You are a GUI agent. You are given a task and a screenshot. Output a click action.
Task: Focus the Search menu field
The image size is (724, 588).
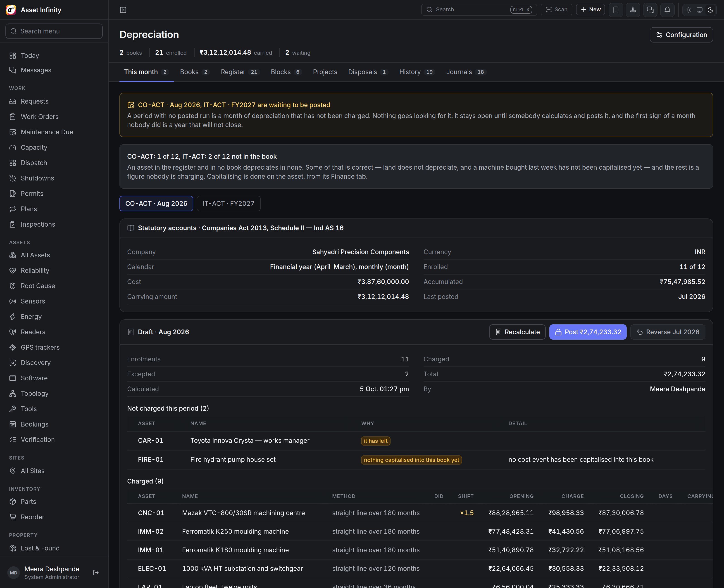[54, 31]
